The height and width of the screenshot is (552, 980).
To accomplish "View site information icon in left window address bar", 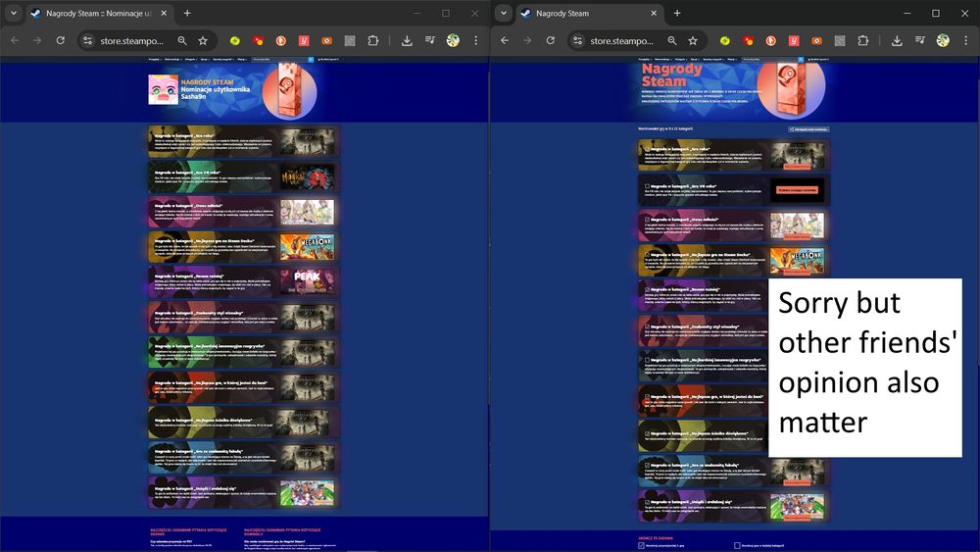I will (87, 40).
